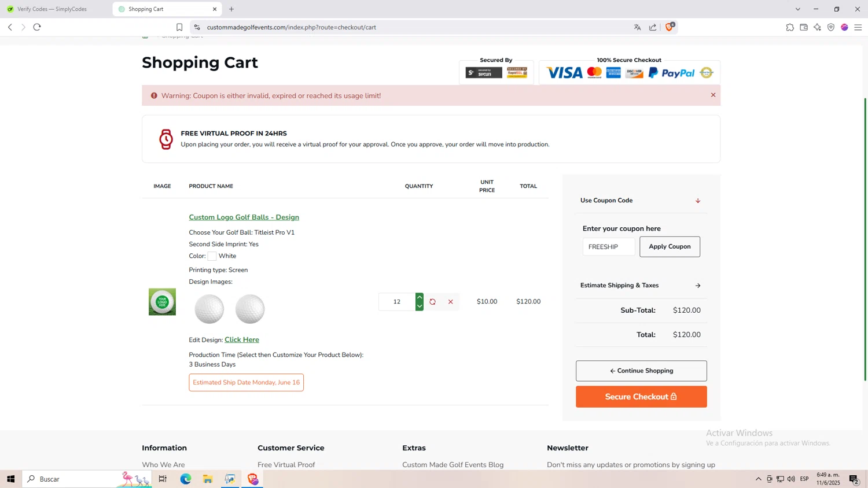
Task: Click the PayPal payment logo
Action: (671, 73)
